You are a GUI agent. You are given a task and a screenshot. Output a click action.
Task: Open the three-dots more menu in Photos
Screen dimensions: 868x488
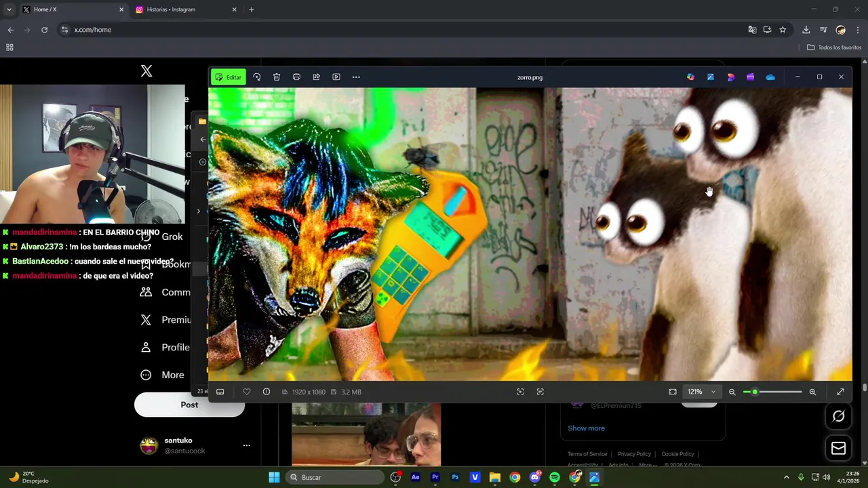pos(356,77)
